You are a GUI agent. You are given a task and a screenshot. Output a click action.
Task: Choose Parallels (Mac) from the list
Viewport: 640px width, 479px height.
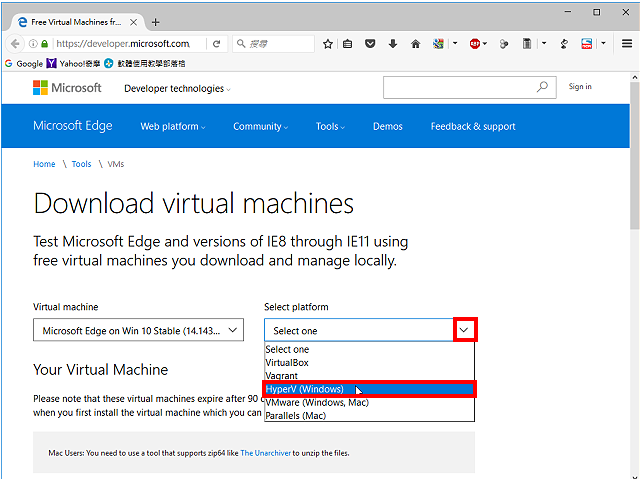[369, 416]
